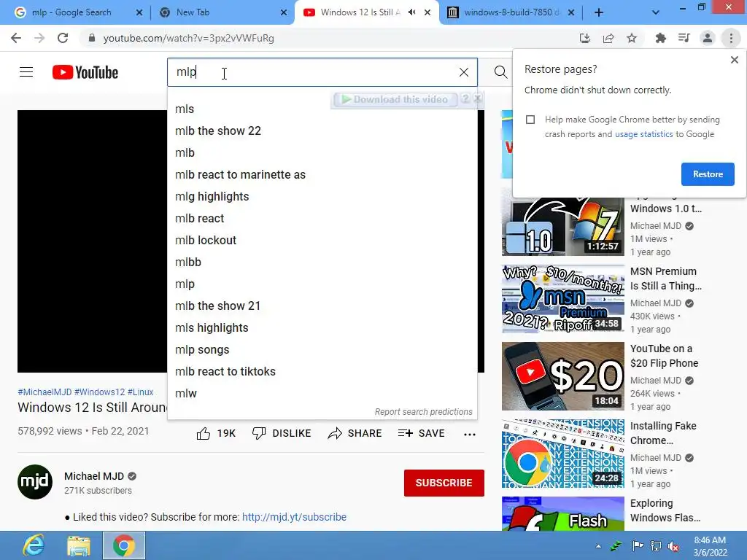Open the Chrome profile avatar
747x560 pixels.
pyautogui.click(x=708, y=38)
